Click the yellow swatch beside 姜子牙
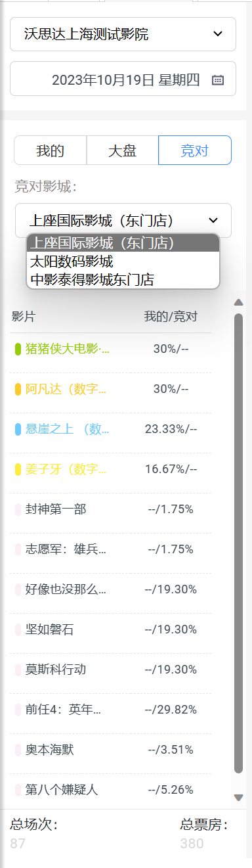Viewport: 252px width, 868px height. pos(18,469)
